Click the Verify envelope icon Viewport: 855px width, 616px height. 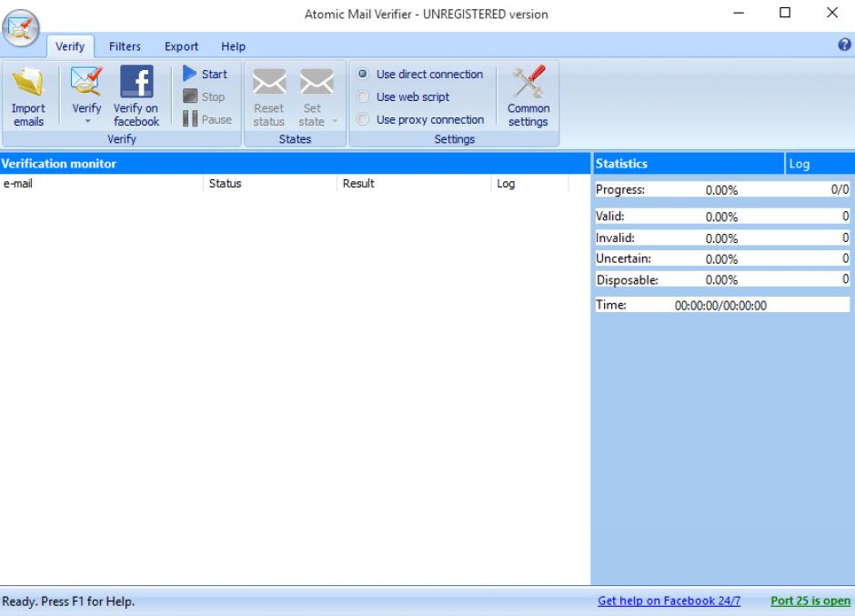click(x=86, y=81)
